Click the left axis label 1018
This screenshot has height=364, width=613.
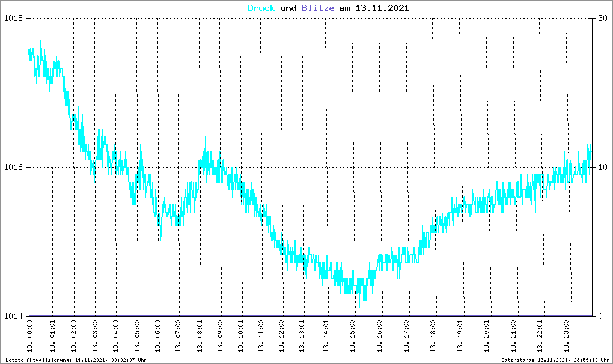click(13, 19)
